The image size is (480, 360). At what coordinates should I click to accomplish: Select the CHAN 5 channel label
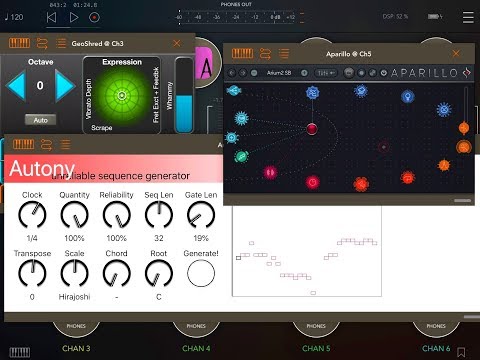(x=316, y=348)
